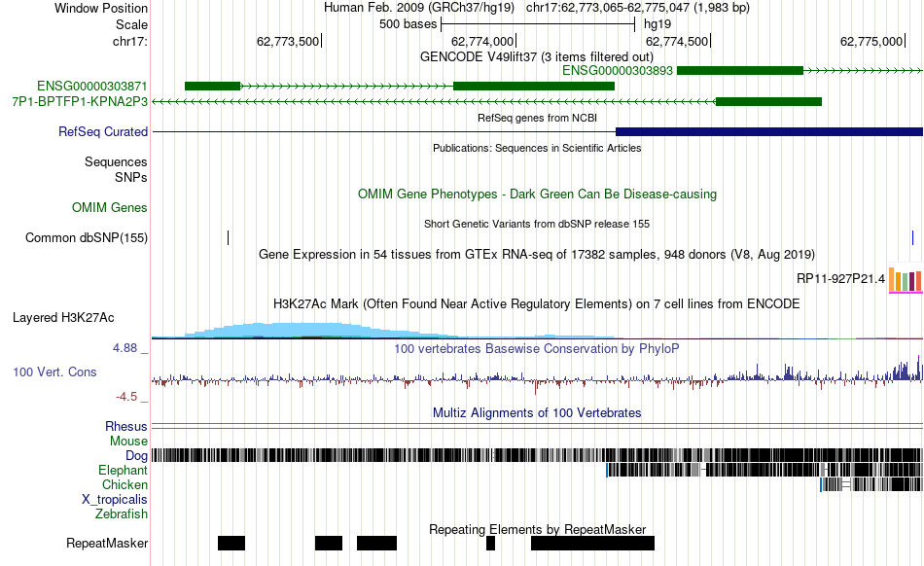The width and height of the screenshot is (924, 566).
Task: Click the 500 bases scale bar
Action: point(538,24)
